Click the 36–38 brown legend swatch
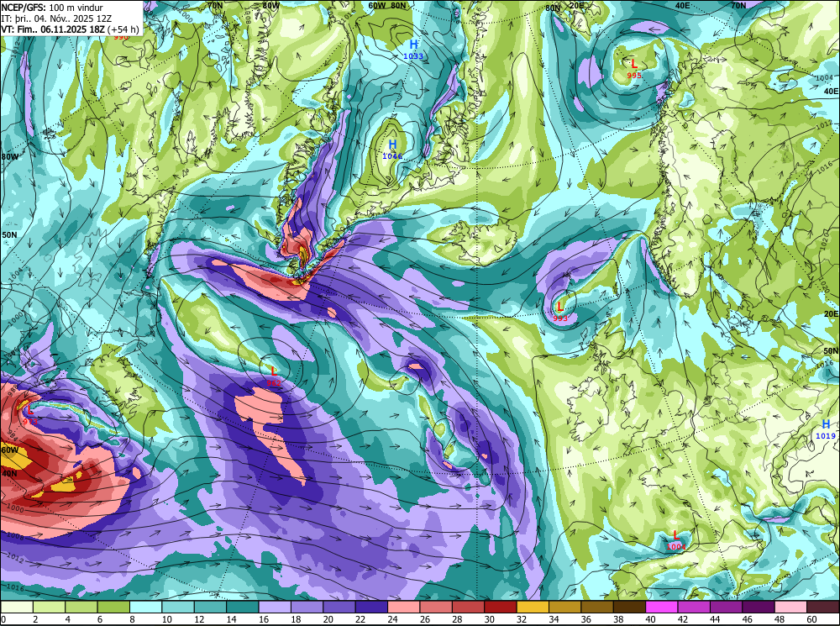 pyautogui.click(x=597, y=607)
